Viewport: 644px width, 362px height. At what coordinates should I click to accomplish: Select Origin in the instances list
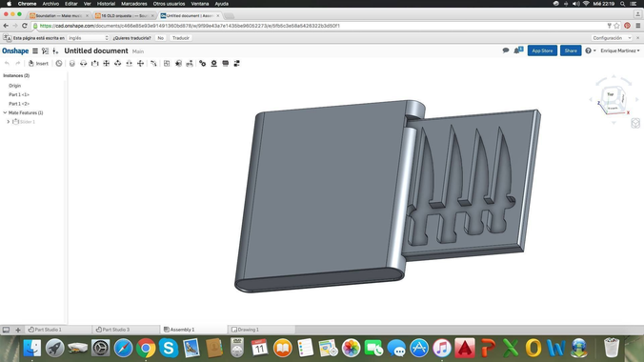tap(15, 86)
